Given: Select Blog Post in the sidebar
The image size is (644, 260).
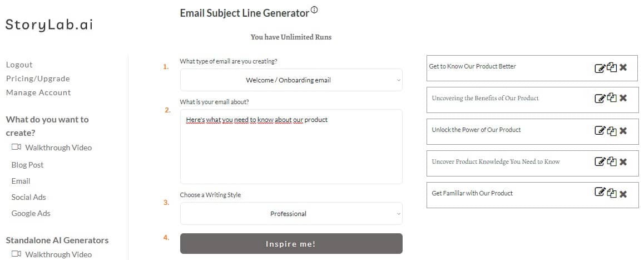Looking at the screenshot, I should [27, 165].
